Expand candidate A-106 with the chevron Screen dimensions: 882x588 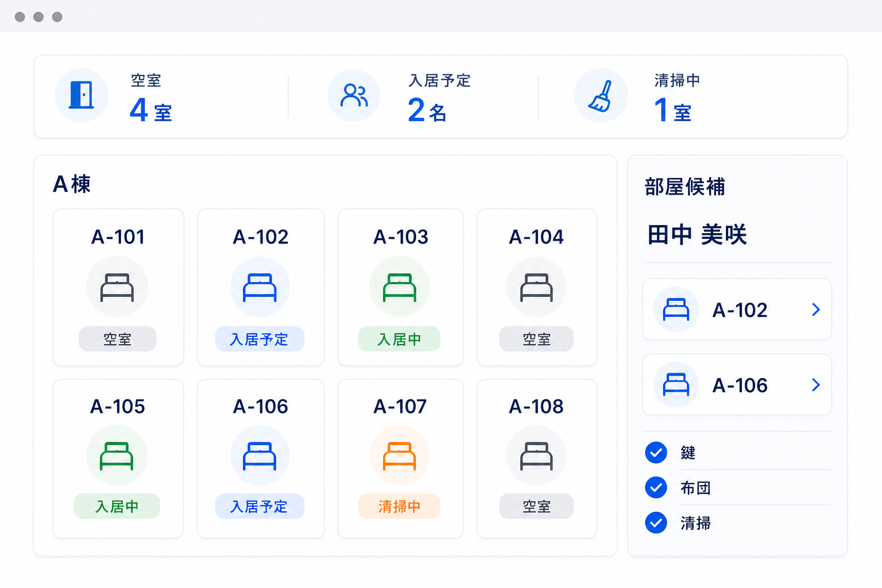pyautogui.click(x=816, y=385)
